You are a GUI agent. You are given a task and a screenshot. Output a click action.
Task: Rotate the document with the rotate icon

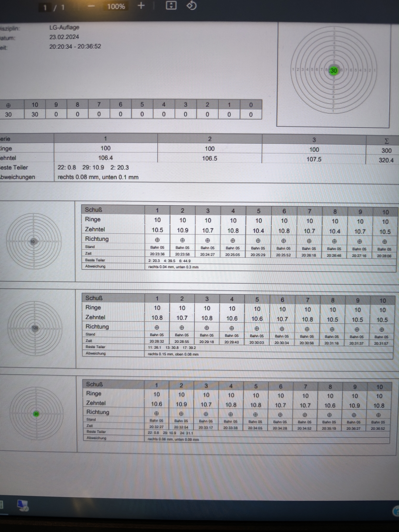191,5
